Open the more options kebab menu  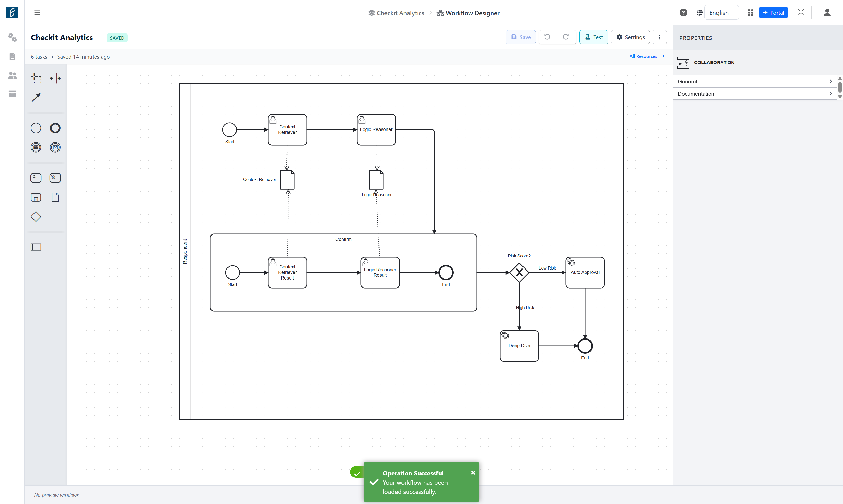[660, 37]
